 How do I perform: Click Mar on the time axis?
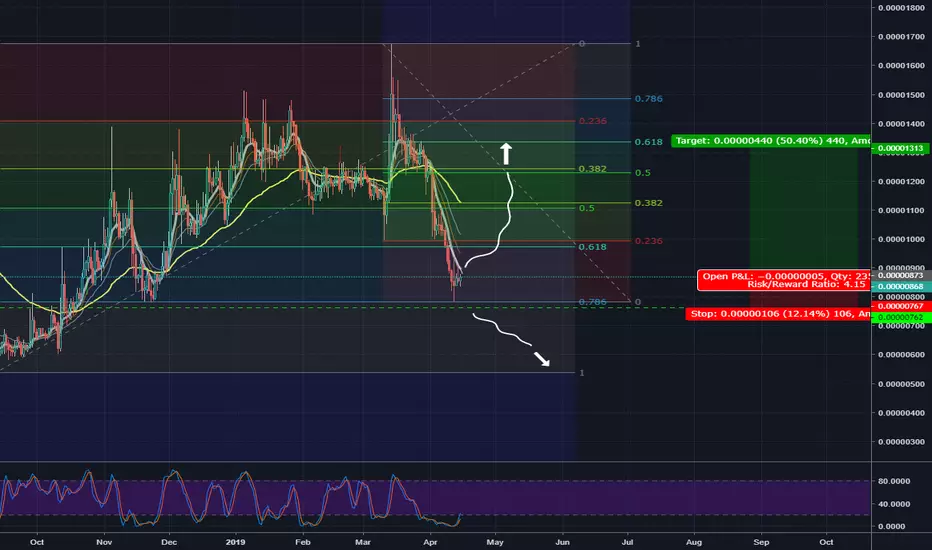coord(363,542)
